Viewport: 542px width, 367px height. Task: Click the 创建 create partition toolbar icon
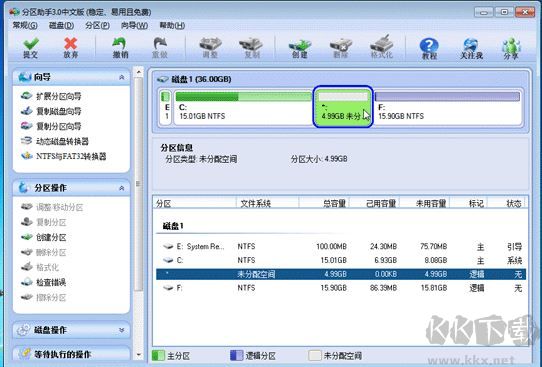(300, 48)
